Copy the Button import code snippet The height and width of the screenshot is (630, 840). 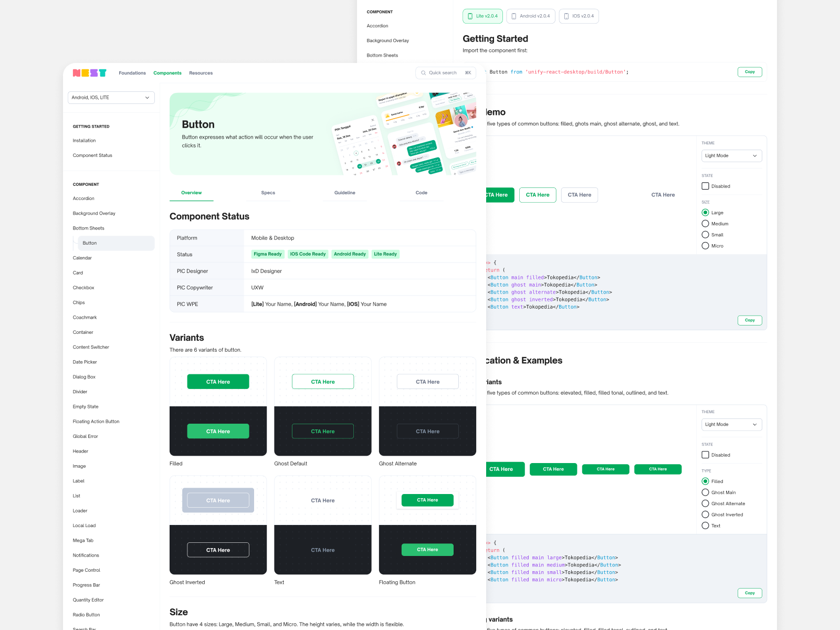click(x=750, y=72)
